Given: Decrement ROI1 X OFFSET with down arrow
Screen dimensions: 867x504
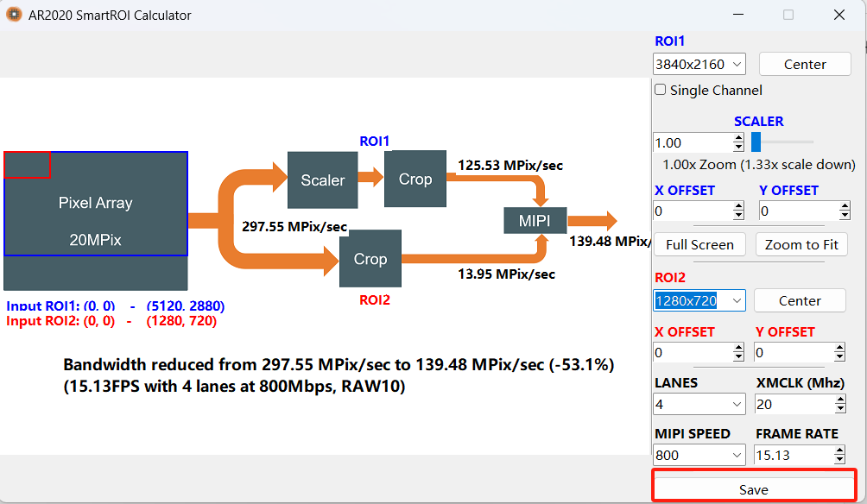Looking at the screenshot, I should pos(738,216).
